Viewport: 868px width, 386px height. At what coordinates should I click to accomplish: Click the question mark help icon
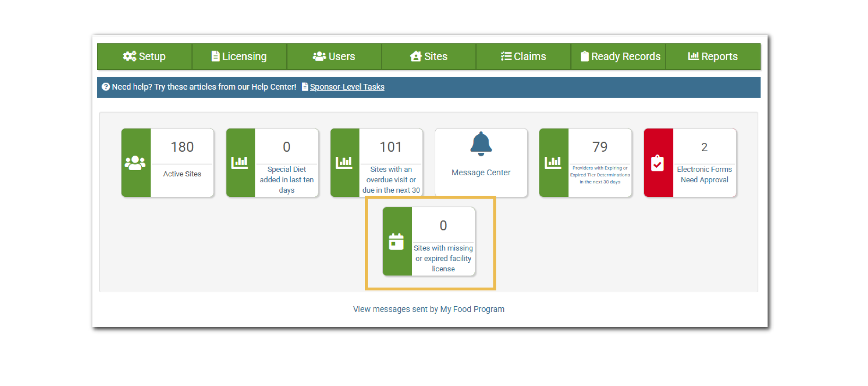point(106,87)
